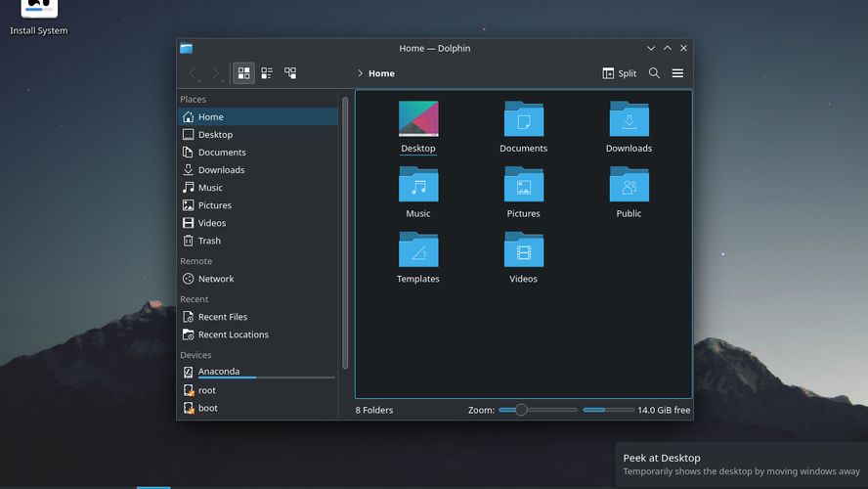
Task: Open Music from the Places sidebar
Action: [258, 188]
